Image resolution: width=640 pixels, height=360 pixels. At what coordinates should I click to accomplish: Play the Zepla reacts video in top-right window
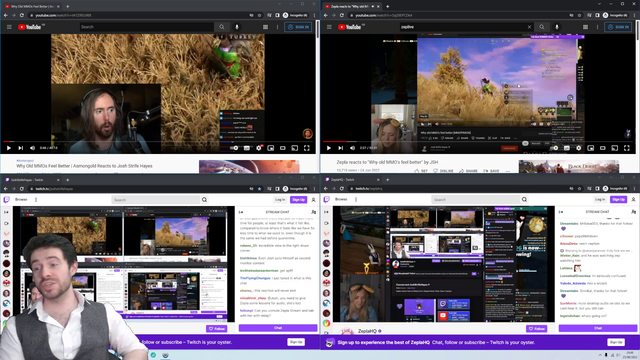click(329, 148)
